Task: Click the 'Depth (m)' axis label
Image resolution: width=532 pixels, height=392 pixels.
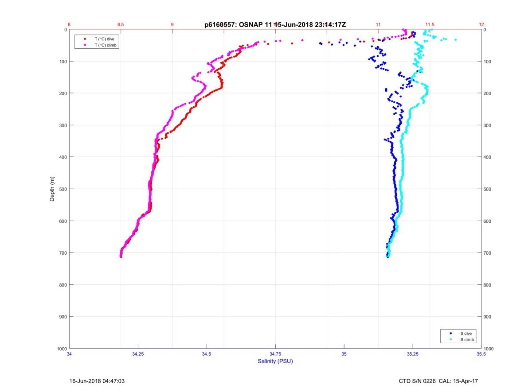Action: (x=52, y=189)
